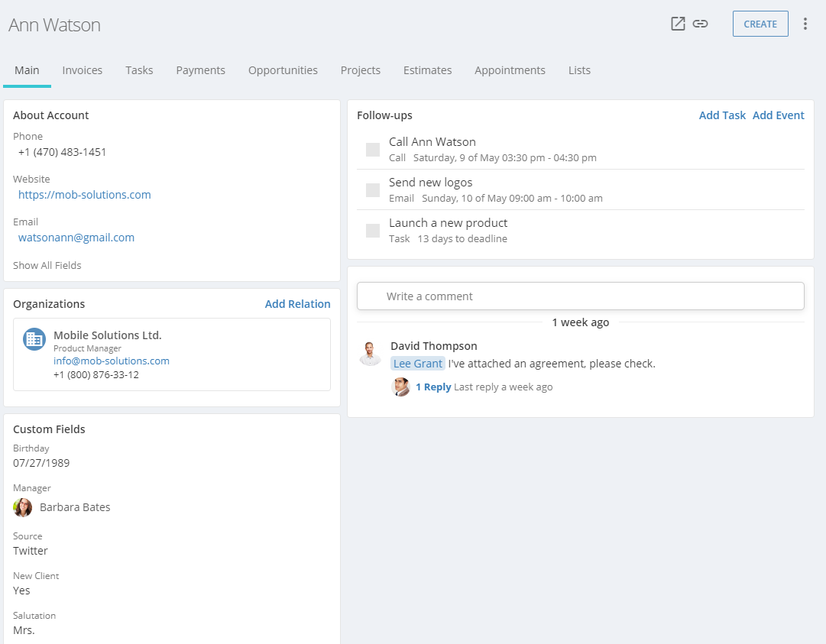Focus the Write a comment field
This screenshot has width=826, height=644.
point(581,296)
